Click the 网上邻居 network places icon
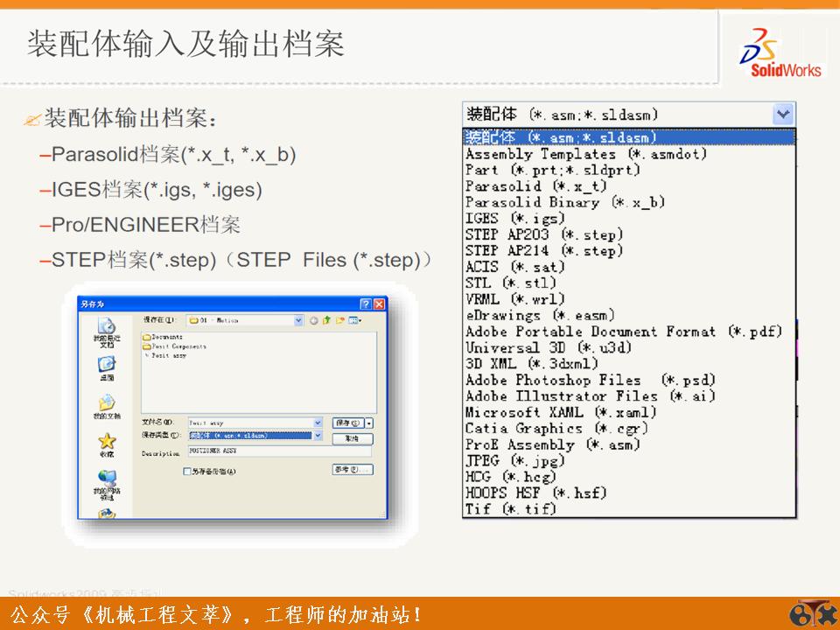840x630 pixels. pyautogui.click(x=105, y=478)
